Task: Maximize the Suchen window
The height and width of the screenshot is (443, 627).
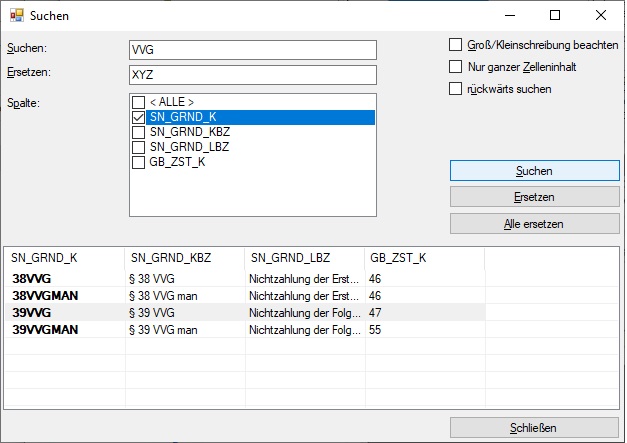Action: click(555, 15)
